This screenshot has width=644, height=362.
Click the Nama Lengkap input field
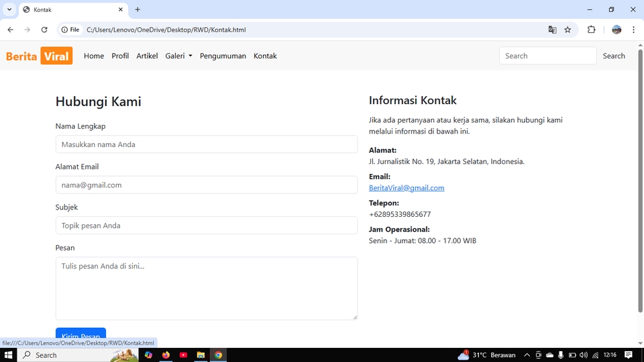[206, 144]
